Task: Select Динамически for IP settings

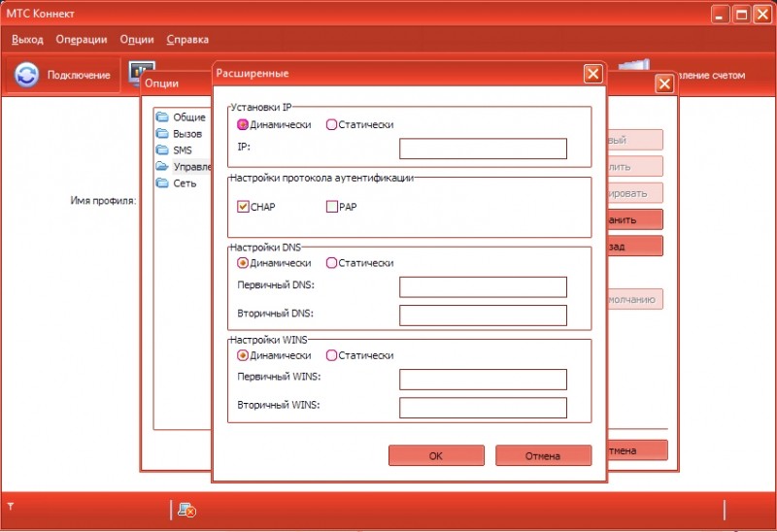Action: coord(242,125)
